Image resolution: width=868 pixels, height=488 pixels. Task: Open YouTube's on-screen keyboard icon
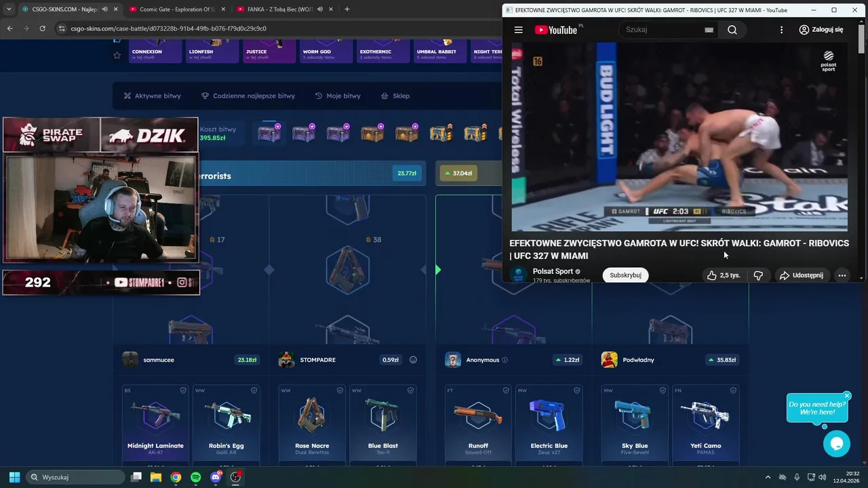(709, 30)
